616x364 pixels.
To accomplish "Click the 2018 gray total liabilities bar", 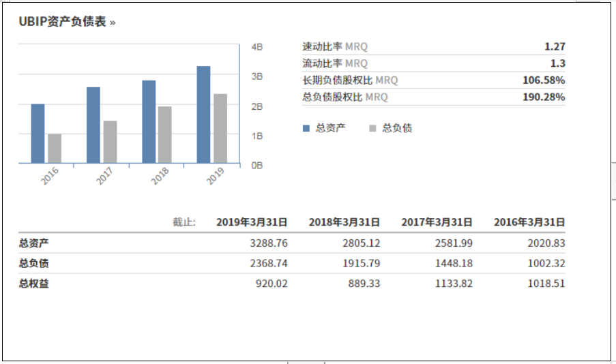I will pos(165,135).
